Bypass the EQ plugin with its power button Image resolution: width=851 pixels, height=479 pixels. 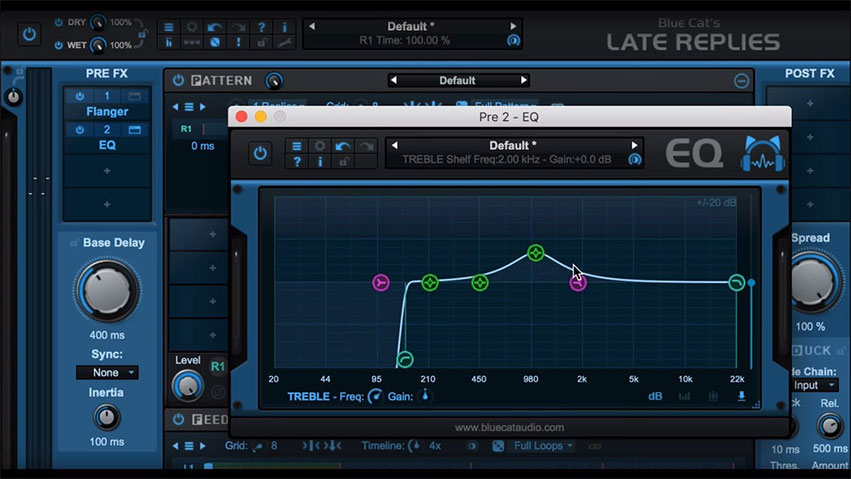tap(260, 153)
